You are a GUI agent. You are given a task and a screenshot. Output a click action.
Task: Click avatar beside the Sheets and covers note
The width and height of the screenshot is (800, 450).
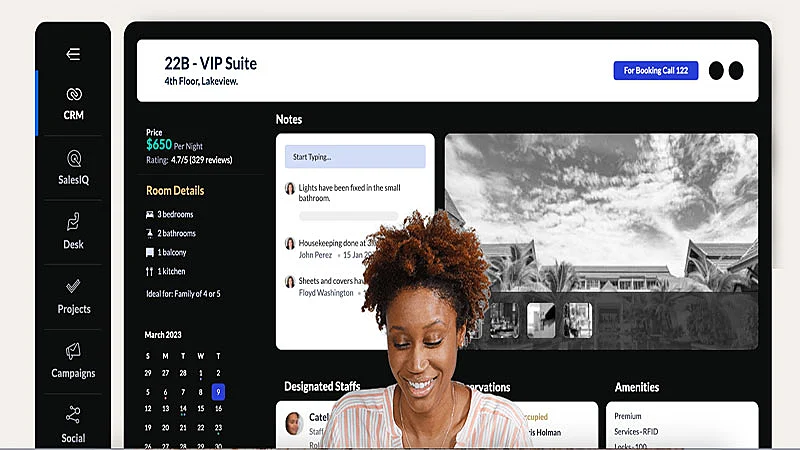(x=290, y=282)
